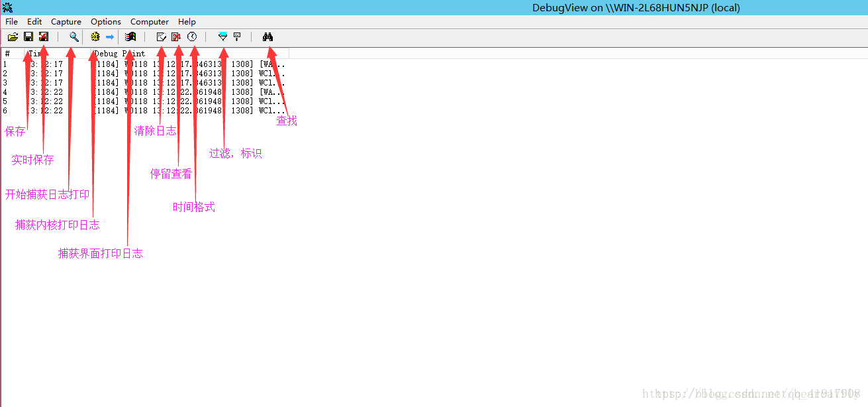Clear the display with the eraser page icon
Screen dimensions: 868x407
click(x=161, y=37)
